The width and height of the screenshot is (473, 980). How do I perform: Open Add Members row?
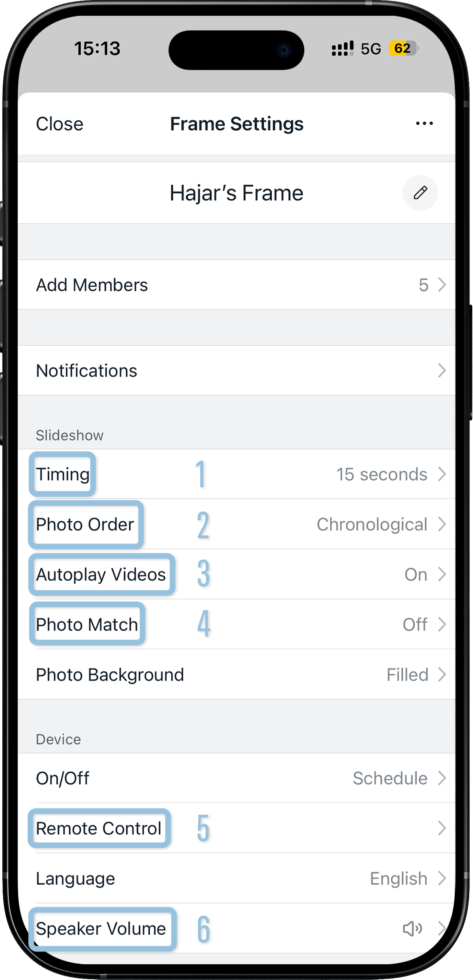[236, 285]
